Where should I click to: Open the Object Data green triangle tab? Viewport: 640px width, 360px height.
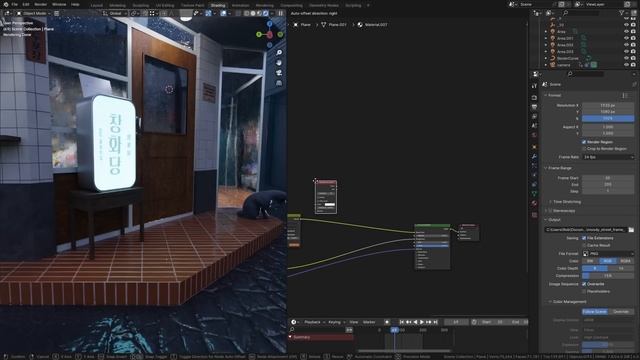tap(534, 194)
